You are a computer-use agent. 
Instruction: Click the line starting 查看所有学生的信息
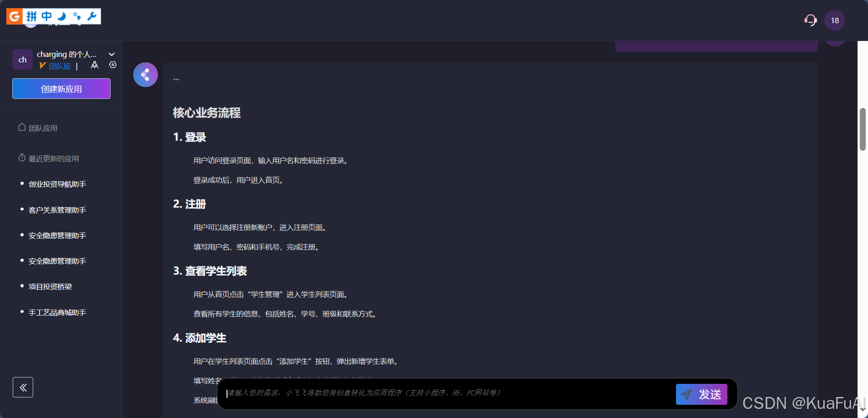coord(286,314)
